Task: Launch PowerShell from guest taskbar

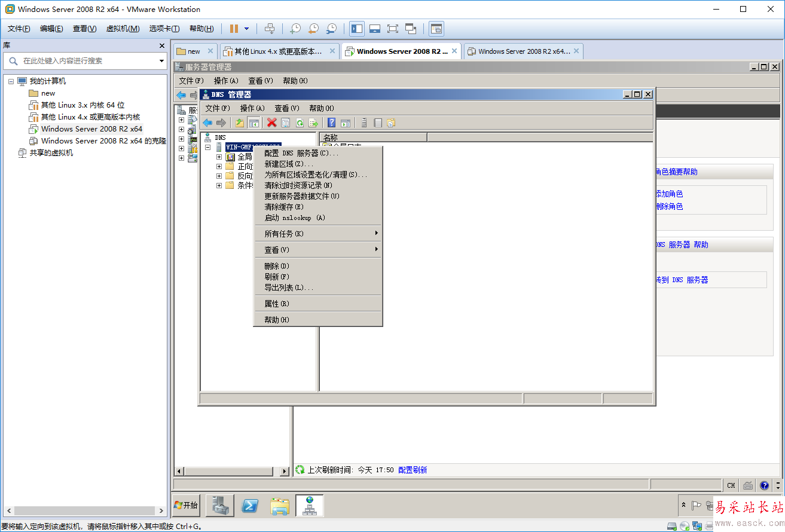Action: click(250, 506)
